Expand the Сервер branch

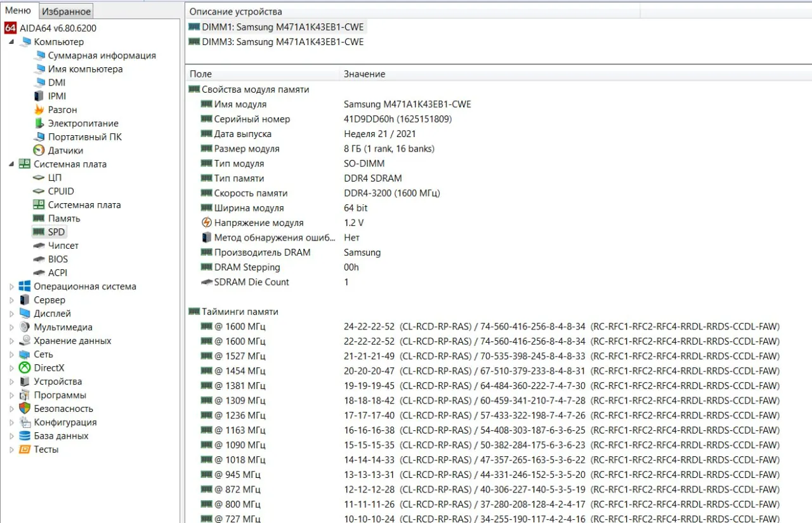(x=11, y=300)
